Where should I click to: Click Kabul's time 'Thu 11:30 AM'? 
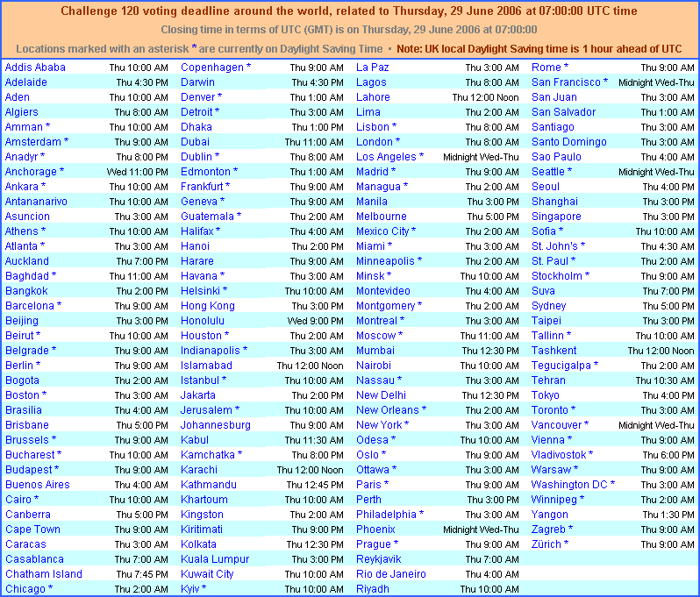pos(314,440)
